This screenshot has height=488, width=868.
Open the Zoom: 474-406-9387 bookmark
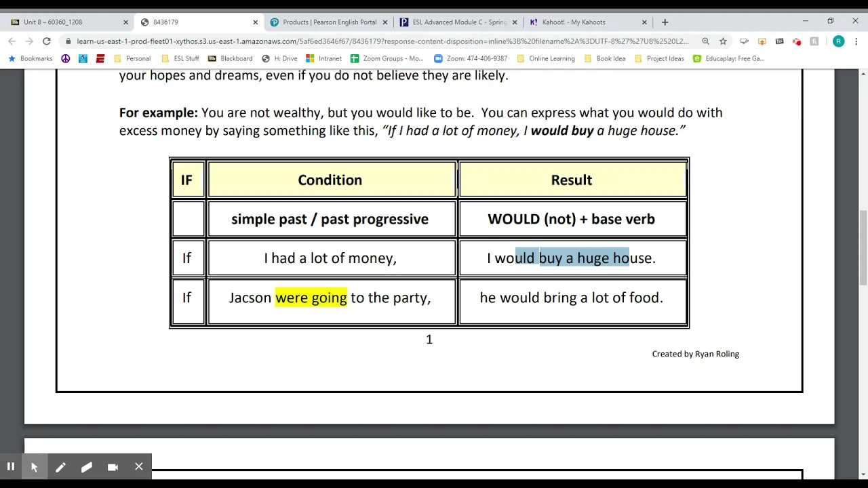[471, 59]
